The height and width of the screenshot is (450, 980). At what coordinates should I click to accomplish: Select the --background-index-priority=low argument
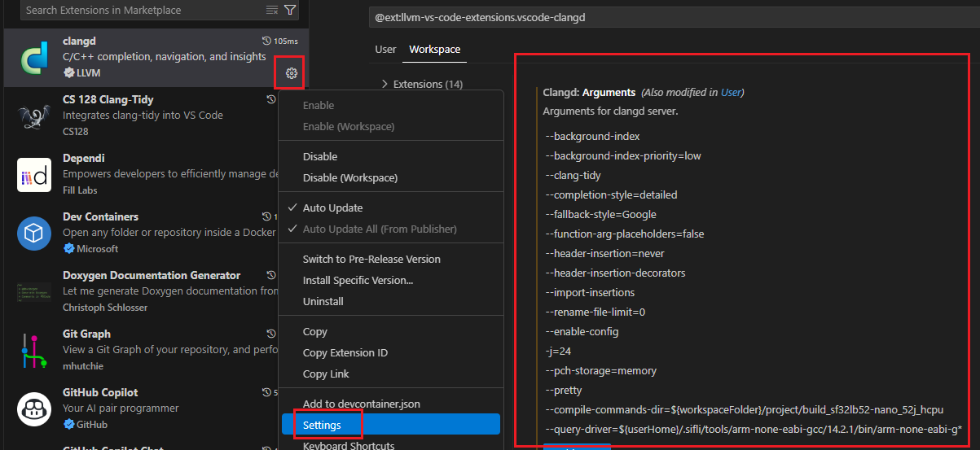[x=622, y=155]
